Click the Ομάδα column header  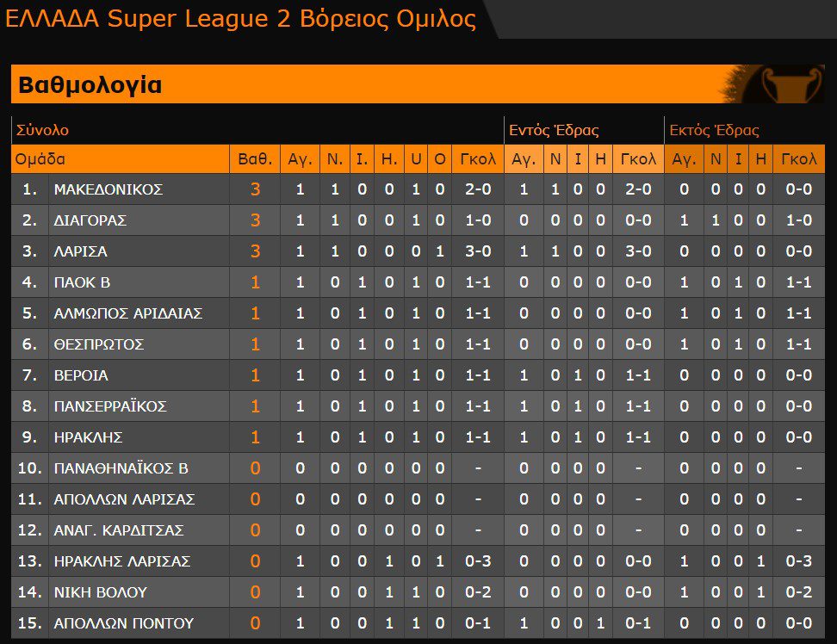point(40,159)
